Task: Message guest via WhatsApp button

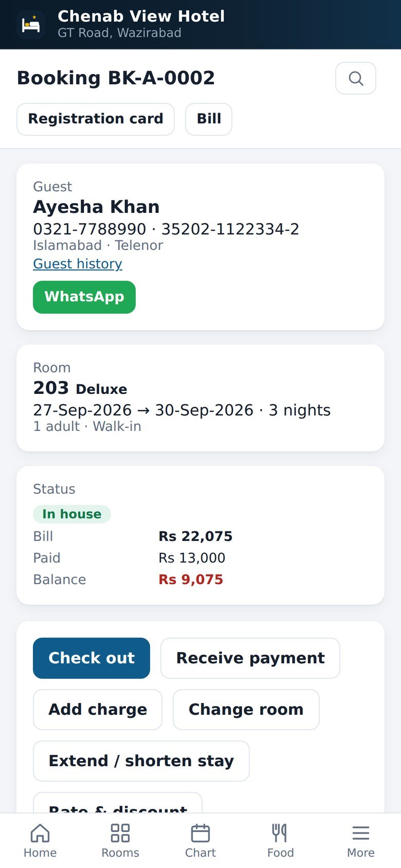Action: point(84,297)
